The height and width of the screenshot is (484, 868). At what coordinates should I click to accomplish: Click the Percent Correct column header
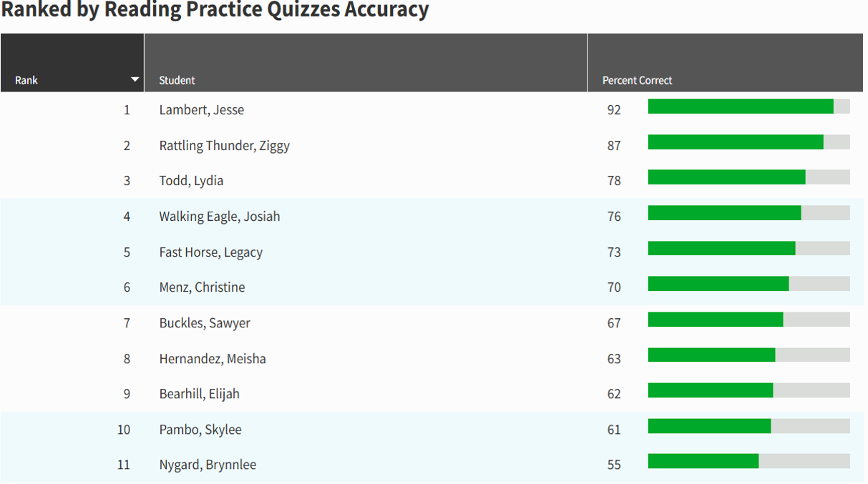637,80
